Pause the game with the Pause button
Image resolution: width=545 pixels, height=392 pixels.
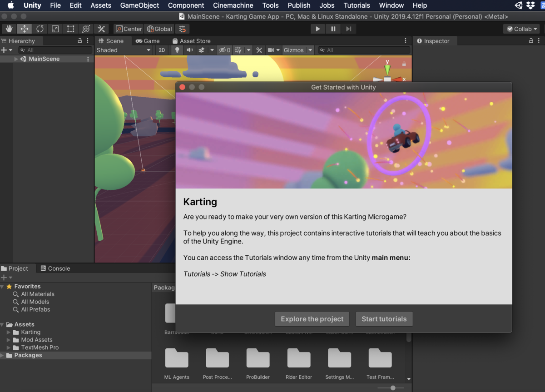coord(333,29)
